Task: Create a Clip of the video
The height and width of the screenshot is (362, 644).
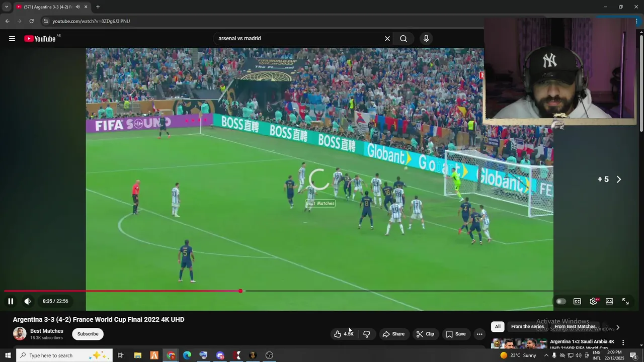Action: 425,334
